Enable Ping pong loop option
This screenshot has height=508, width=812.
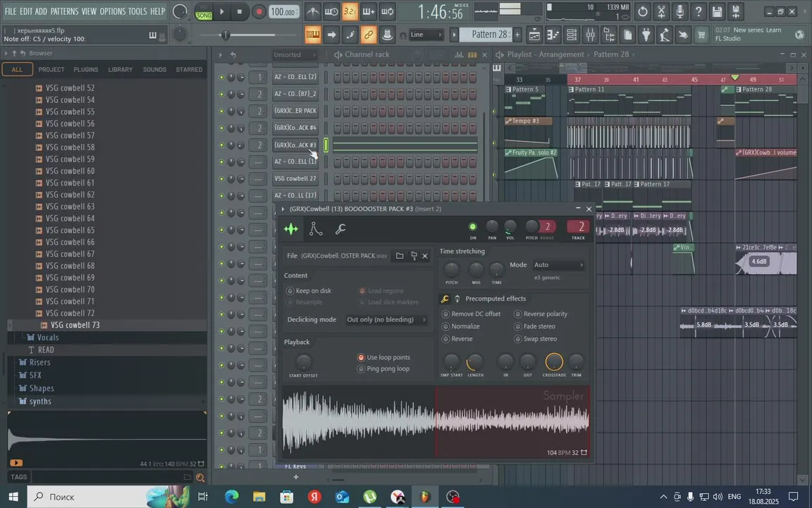(383, 368)
